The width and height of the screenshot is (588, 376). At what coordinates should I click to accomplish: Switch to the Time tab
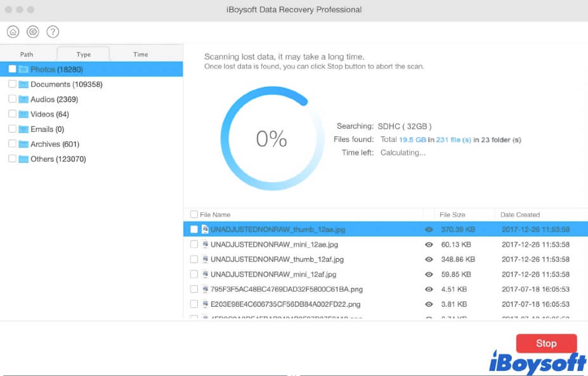pos(141,55)
